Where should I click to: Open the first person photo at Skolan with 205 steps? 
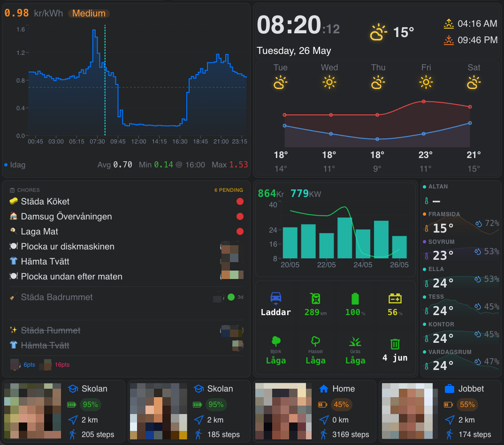point(32,411)
